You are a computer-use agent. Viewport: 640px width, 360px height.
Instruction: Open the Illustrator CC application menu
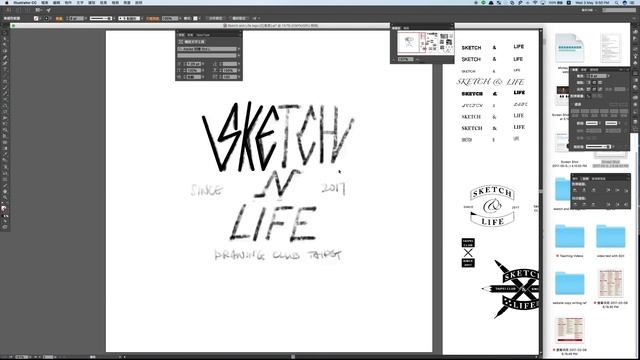(25, 2)
